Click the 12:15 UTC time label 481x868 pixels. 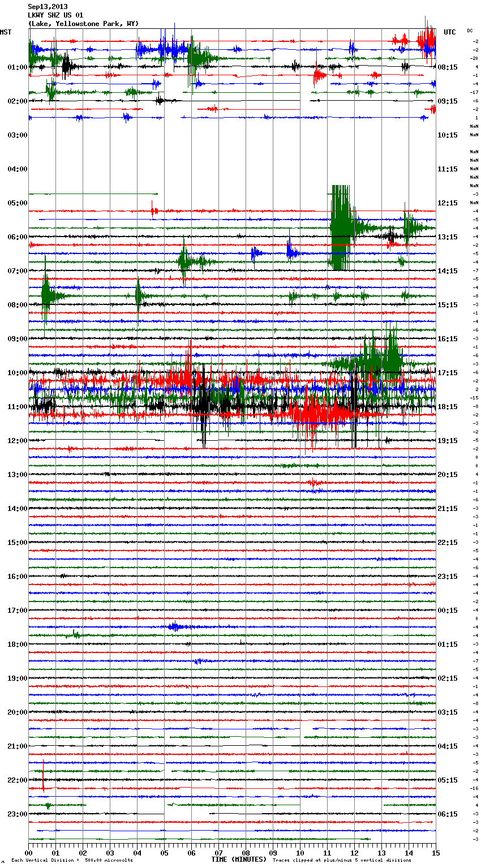point(448,203)
